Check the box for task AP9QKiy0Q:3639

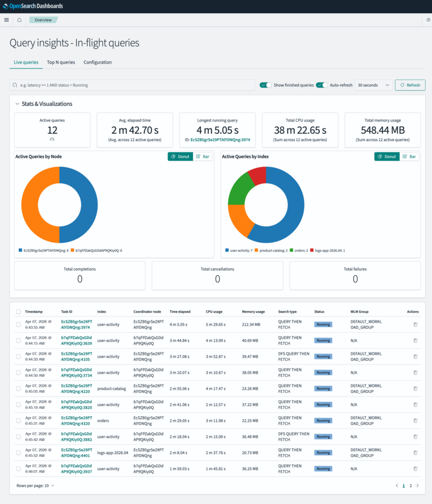(18, 341)
